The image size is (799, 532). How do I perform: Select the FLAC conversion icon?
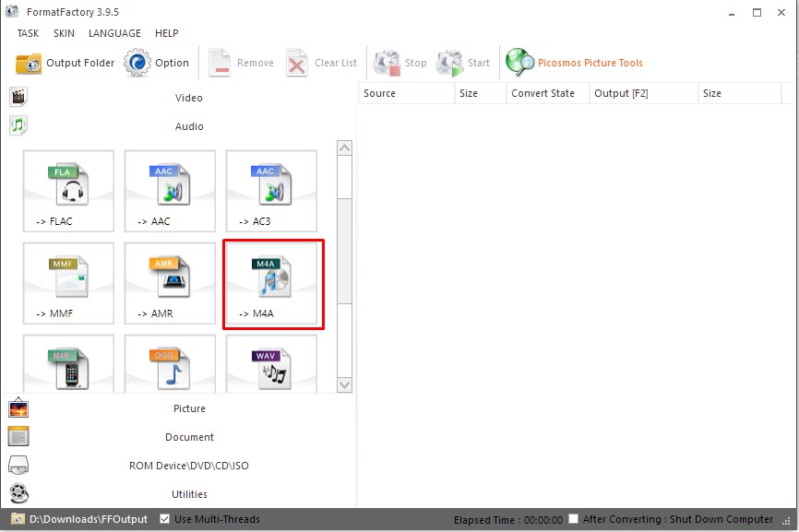pos(68,191)
